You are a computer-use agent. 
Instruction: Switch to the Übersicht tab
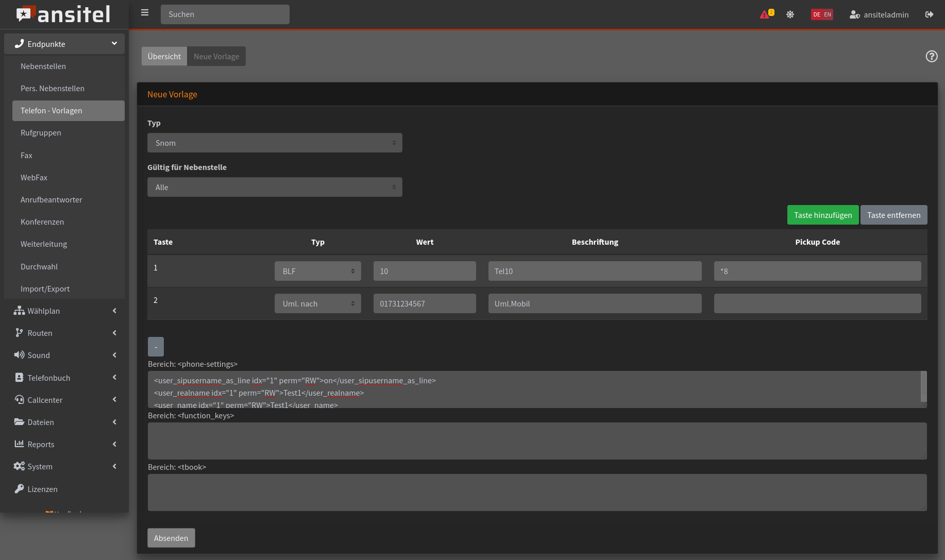tap(164, 56)
